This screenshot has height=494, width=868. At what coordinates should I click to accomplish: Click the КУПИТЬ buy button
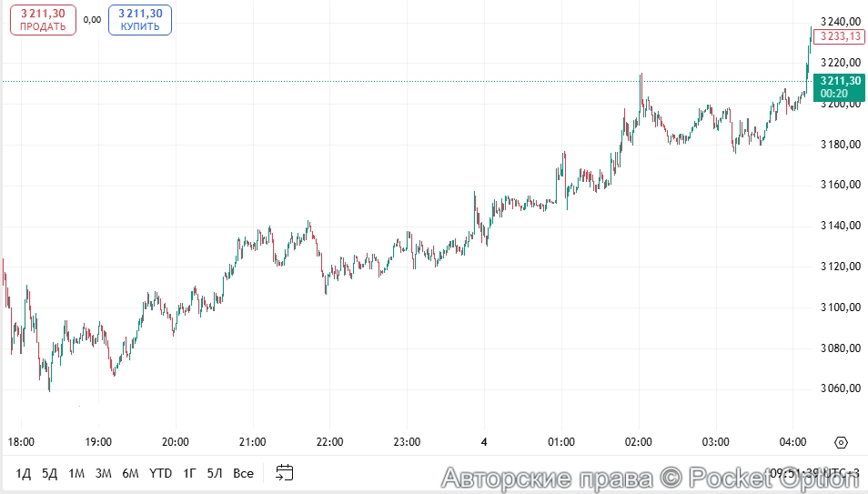pyautogui.click(x=140, y=19)
